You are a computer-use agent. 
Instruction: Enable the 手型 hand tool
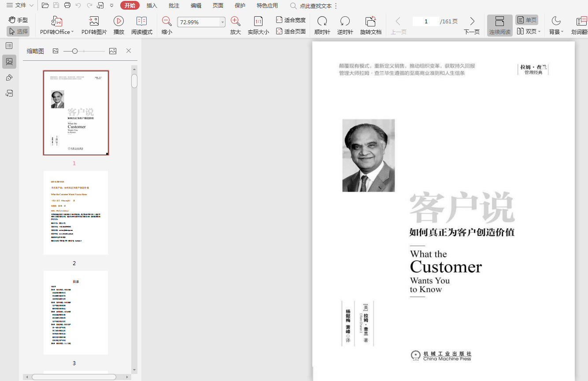(18, 20)
